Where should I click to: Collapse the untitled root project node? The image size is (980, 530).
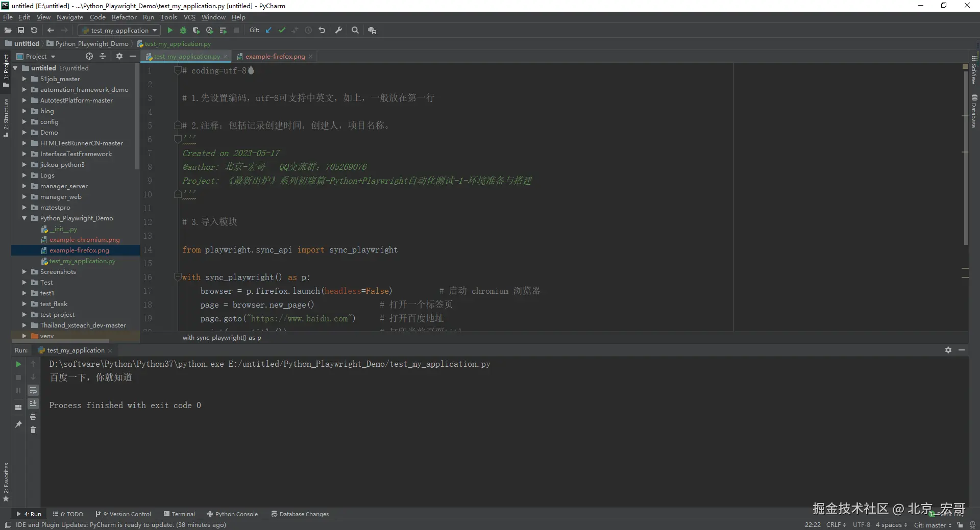pyautogui.click(x=15, y=68)
